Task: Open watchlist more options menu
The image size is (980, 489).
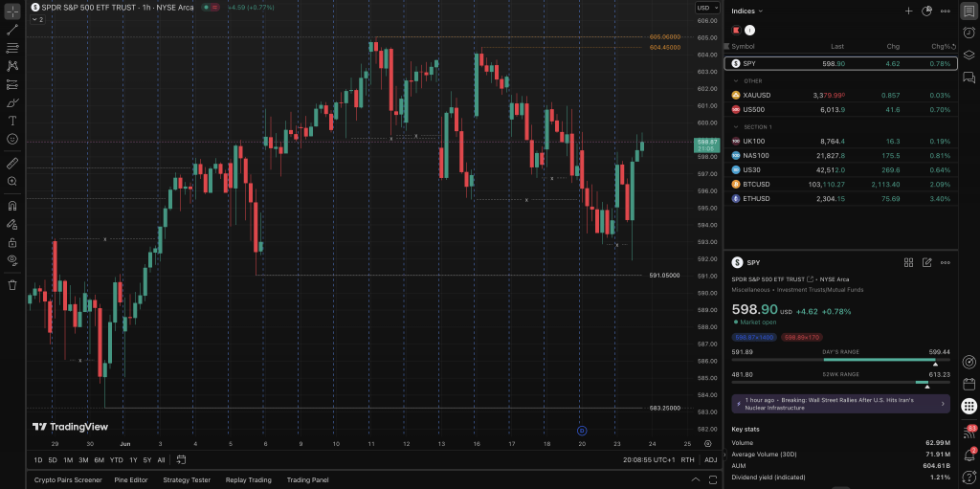Action: coord(945,11)
